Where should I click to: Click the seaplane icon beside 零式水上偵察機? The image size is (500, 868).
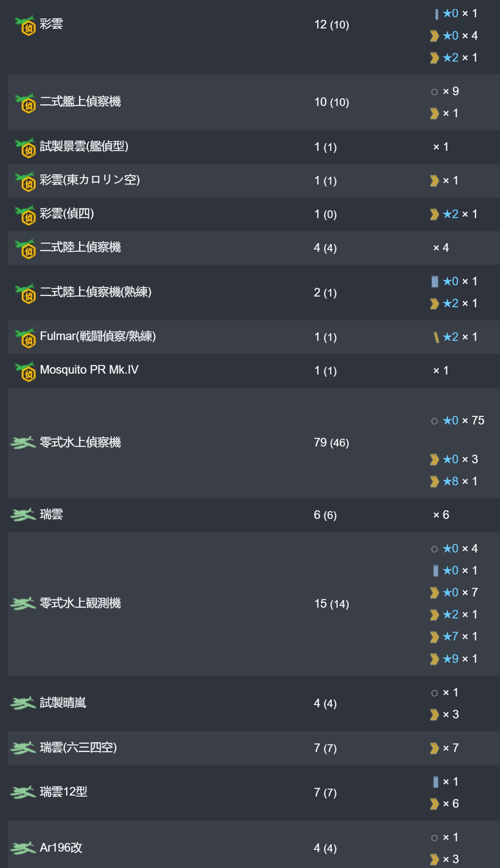[x=23, y=443]
